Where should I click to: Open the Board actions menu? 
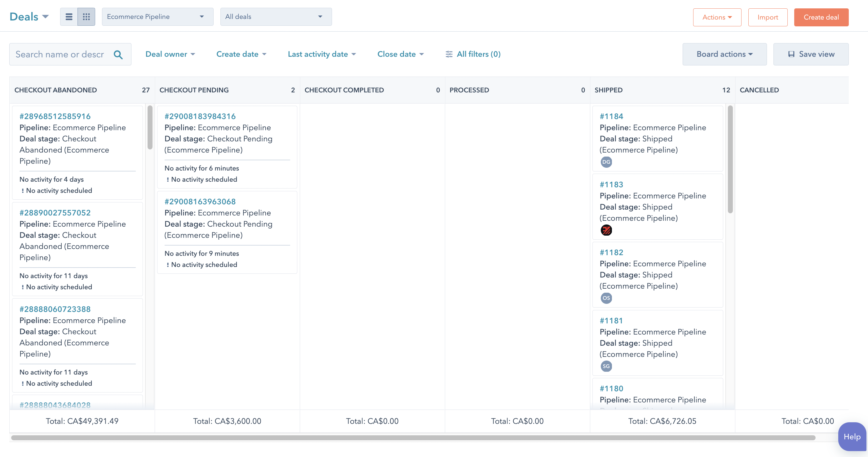click(x=724, y=54)
